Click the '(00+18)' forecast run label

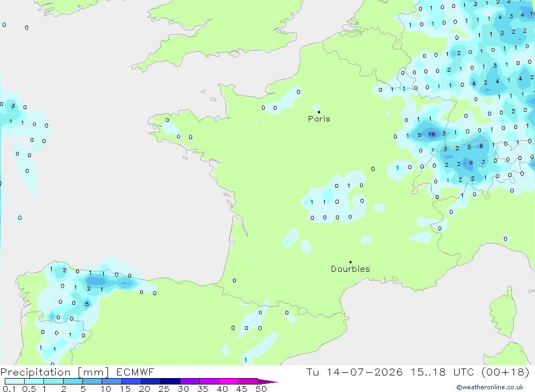(x=506, y=372)
